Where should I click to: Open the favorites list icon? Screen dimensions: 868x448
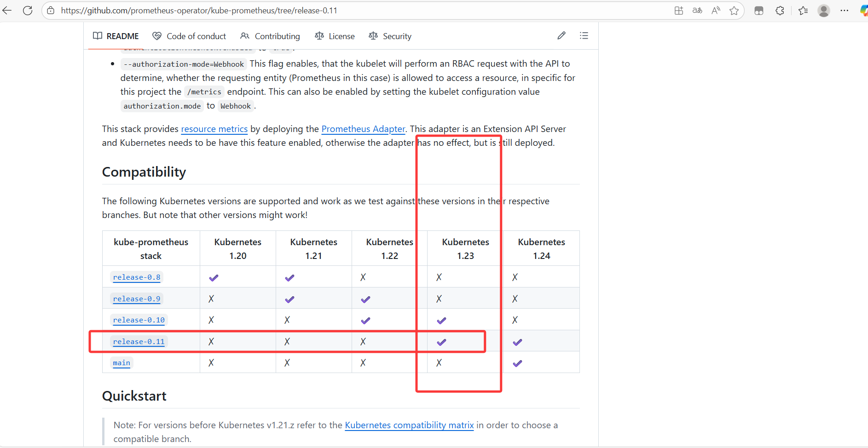[803, 11]
